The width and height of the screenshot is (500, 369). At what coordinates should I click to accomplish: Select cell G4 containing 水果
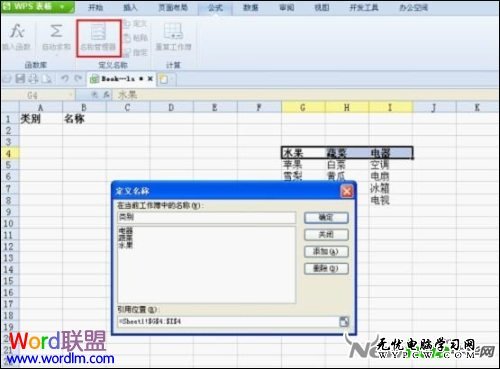(303, 153)
